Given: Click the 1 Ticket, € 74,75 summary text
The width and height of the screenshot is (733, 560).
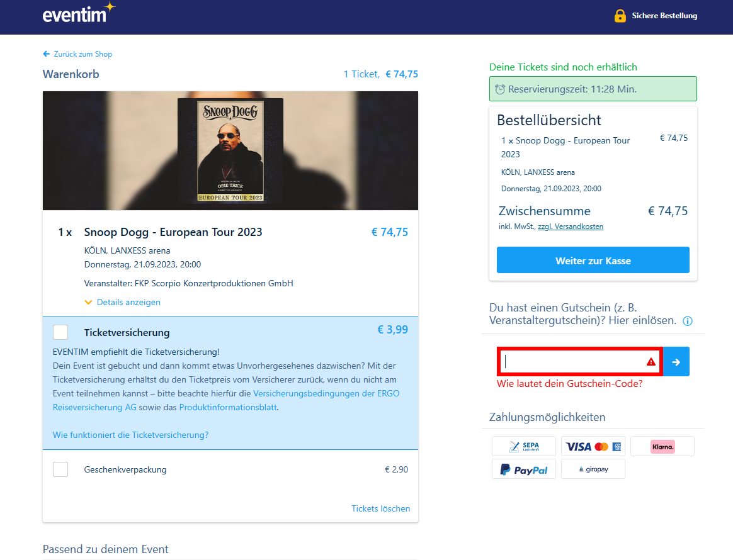Looking at the screenshot, I should (x=380, y=74).
